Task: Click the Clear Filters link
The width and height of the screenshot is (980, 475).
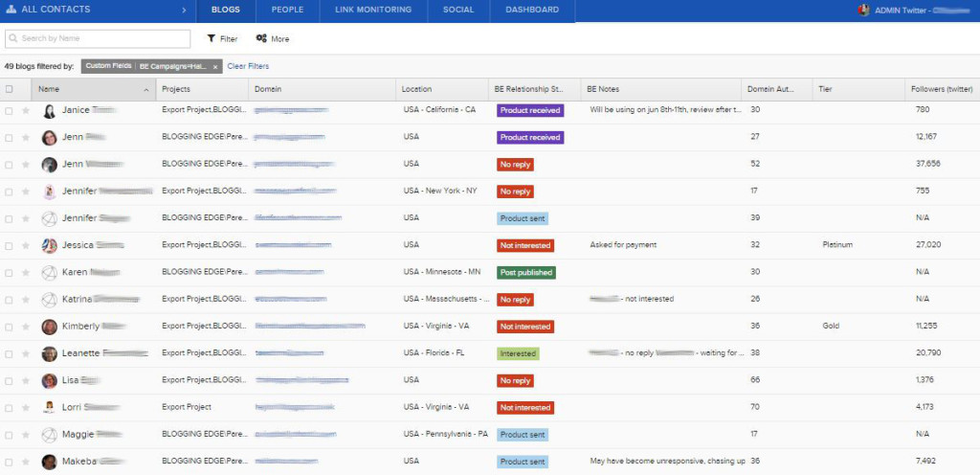Action: [x=248, y=66]
